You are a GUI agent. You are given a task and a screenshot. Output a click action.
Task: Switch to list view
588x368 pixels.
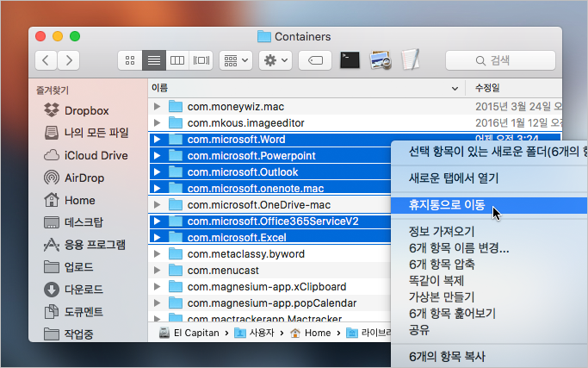(154, 60)
